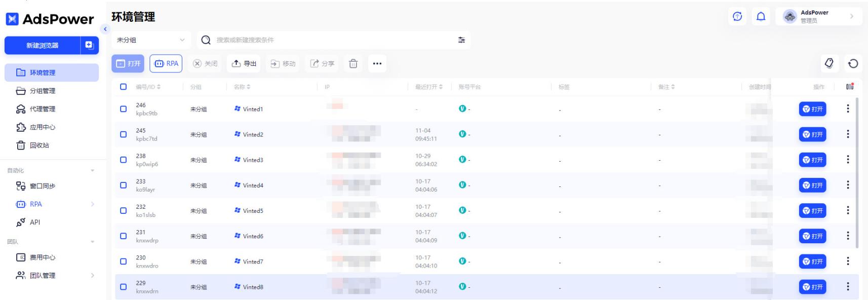The width and height of the screenshot is (868, 300).
Task: Check the box for profile 238 Vinted3
Action: 123,160
